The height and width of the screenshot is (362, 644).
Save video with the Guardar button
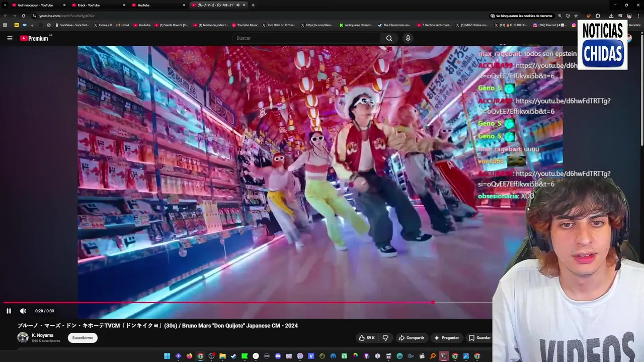[479, 338]
